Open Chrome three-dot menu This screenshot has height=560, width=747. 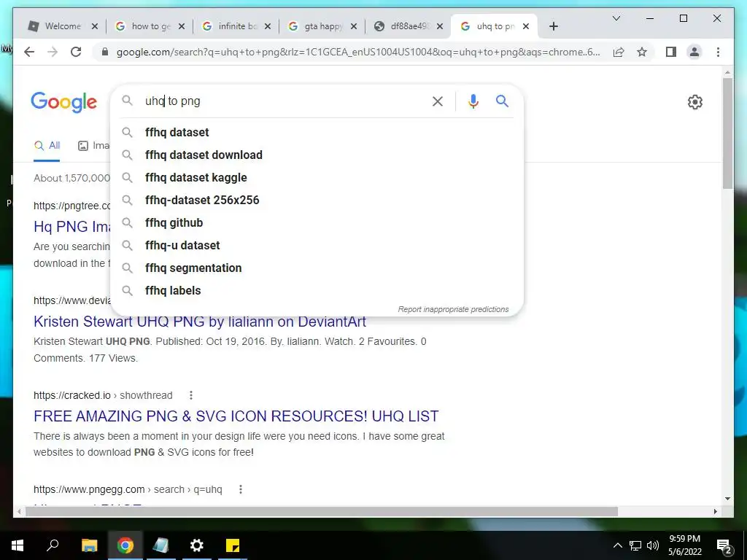(x=718, y=52)
